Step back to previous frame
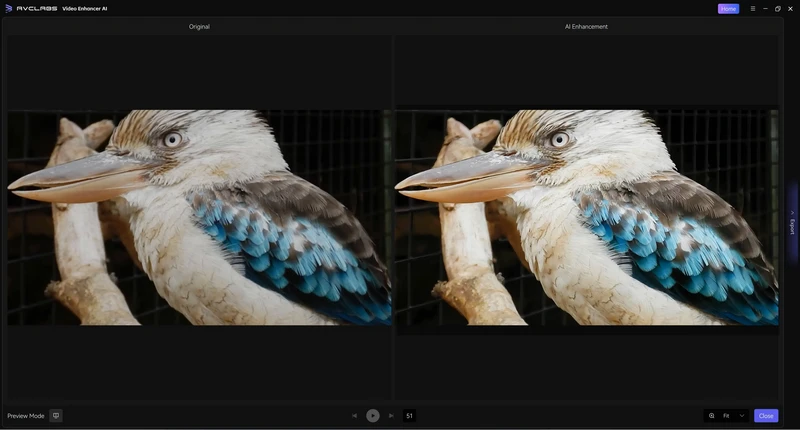Viewport: 800px width, 430px height. 355,416
